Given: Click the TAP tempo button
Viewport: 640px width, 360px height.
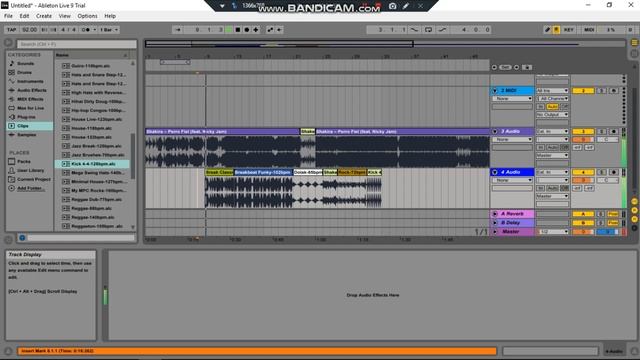Looking at the screenshot, I should point(11,30).
